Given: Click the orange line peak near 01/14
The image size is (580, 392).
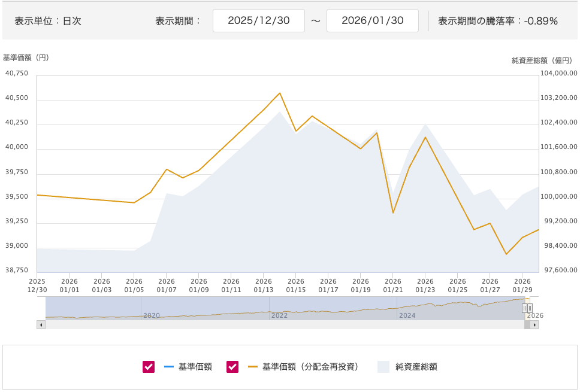Looking at the screenshot, I should [280, 93].
